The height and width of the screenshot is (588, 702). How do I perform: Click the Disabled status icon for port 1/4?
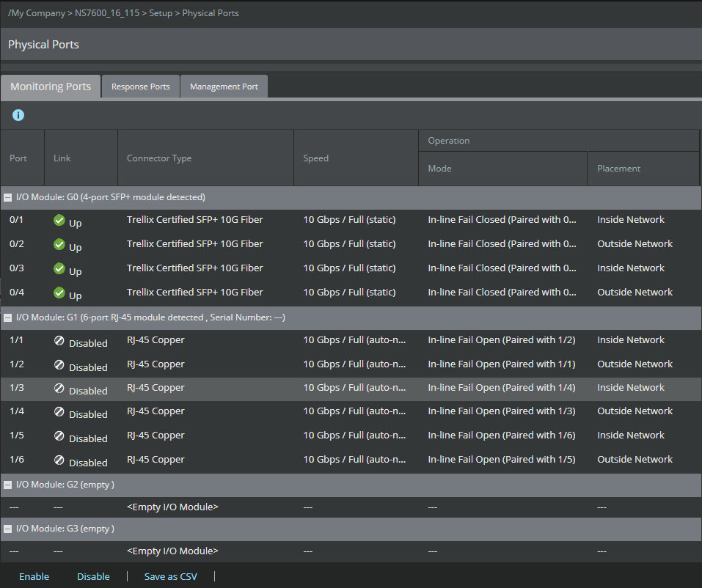coord(59,412)
